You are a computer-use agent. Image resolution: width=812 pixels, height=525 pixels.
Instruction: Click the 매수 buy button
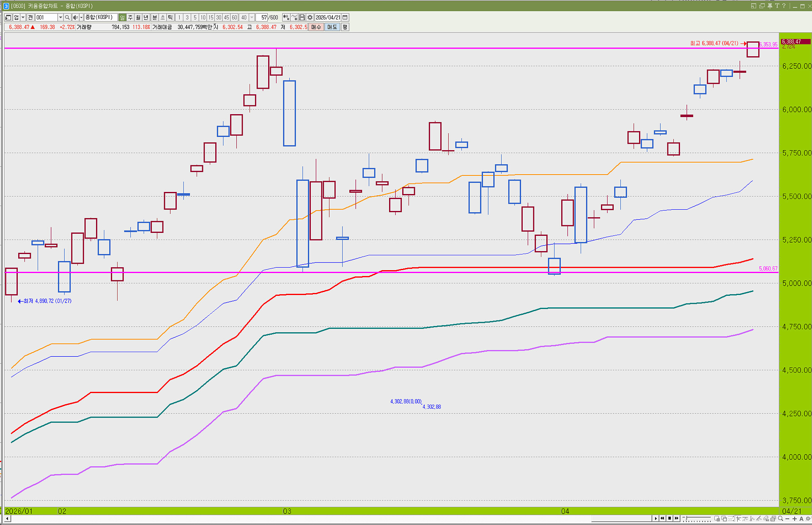coord(316,27)
